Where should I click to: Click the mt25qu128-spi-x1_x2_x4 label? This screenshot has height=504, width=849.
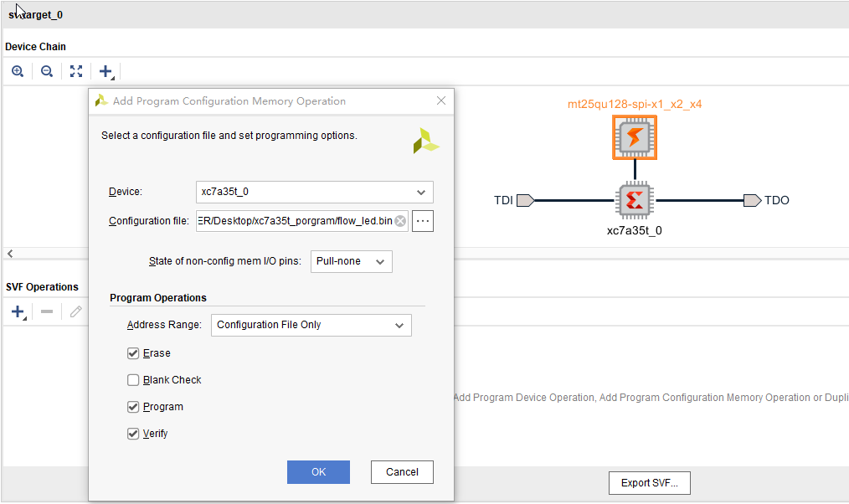635,104
